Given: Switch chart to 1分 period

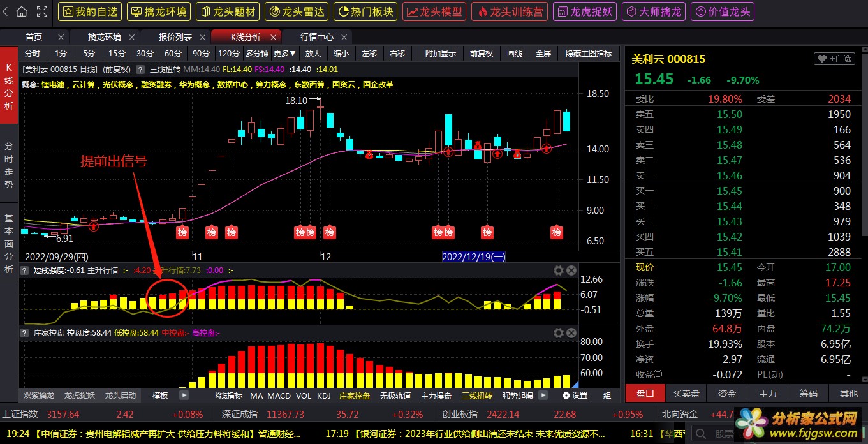Looking at the screenshot, I should [60, 54].
